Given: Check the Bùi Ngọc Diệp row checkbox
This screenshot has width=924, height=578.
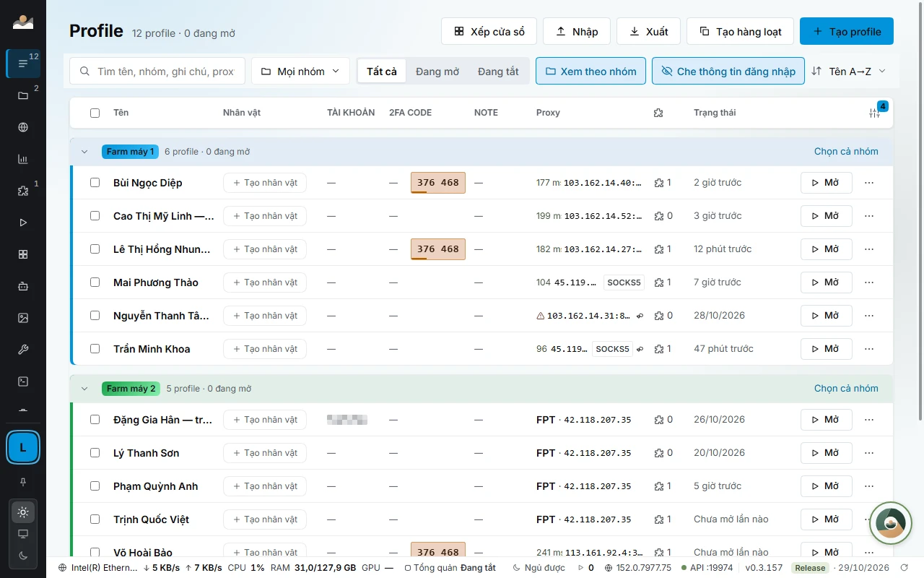Looking at the screenshot, I should [x=95, y=183].
